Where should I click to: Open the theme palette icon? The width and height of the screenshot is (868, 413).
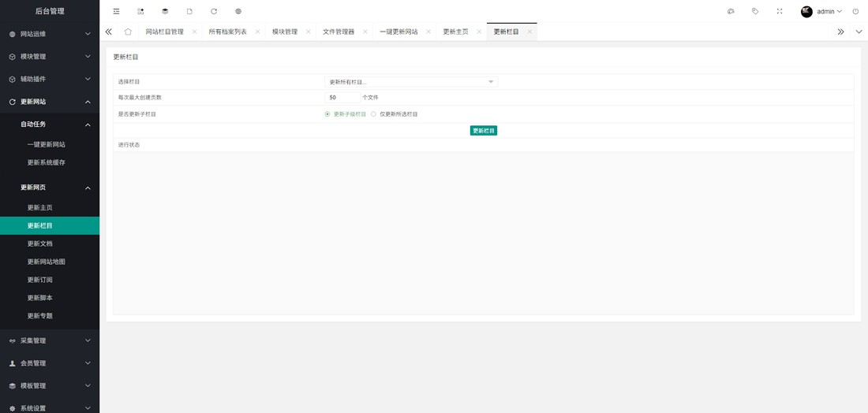(x=731, y=12)
